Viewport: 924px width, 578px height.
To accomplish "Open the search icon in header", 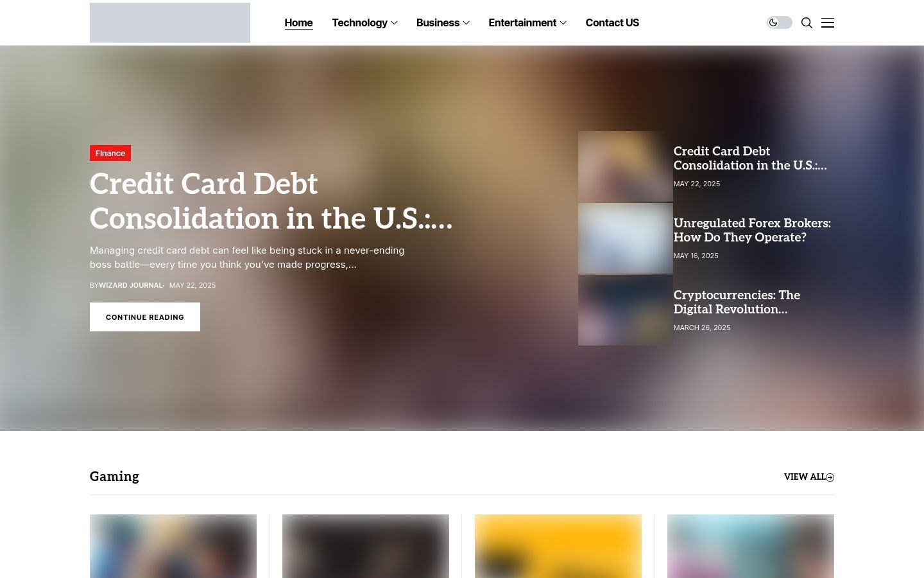I will pyautogui.click(x=807, y=23).
